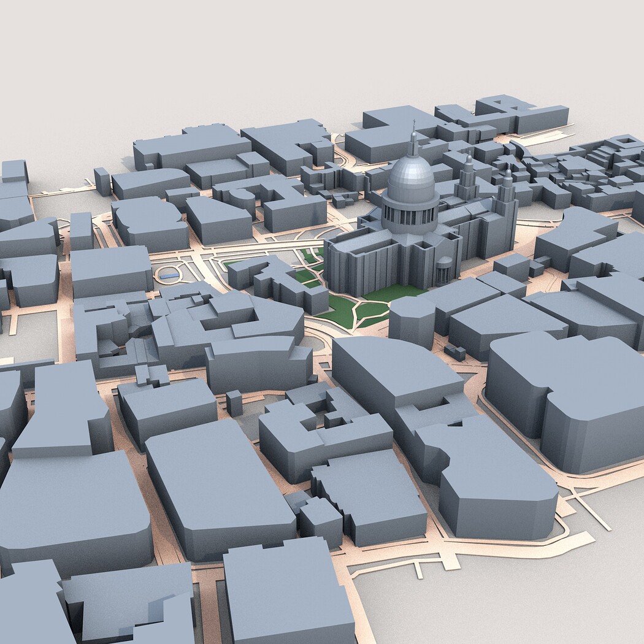Click the round columned porch on the cathedral side
The height and width of the screenshot is (644, 644).
(x=445, y=270)
